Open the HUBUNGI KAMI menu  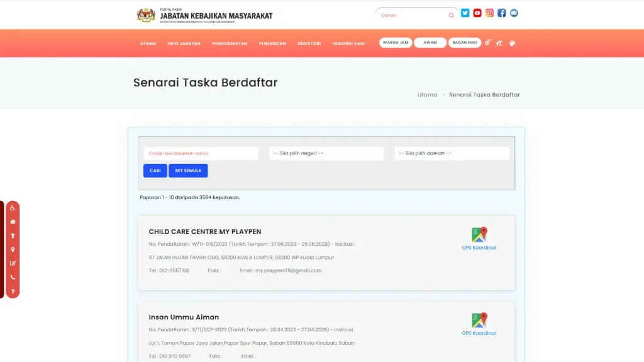pyautogui.click(x=349, y=43)
